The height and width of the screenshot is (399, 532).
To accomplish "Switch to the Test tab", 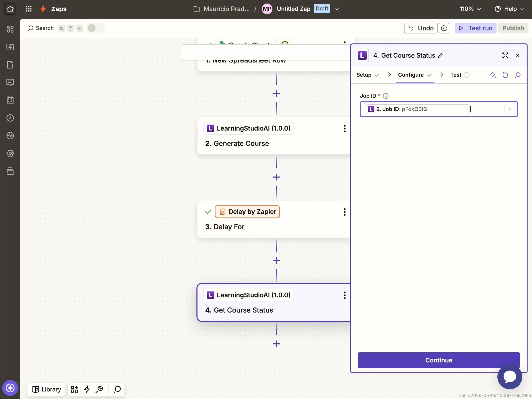I will click(460, 75).
